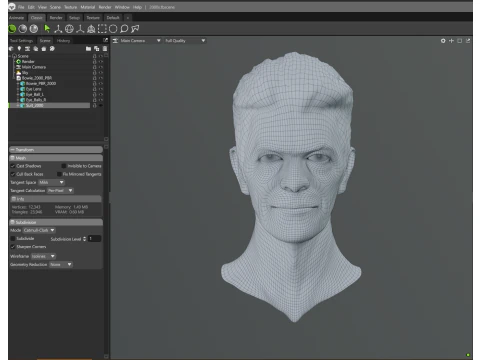This screenshot has height=360, width=480.
Task: Create a new folder in scene panel
Action: (x=88, y=49)
